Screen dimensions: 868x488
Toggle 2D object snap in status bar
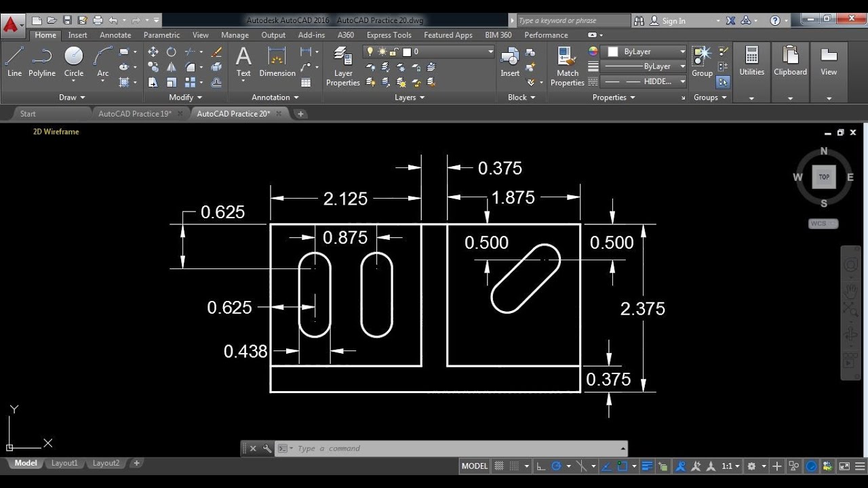click(x=622, y=466)
